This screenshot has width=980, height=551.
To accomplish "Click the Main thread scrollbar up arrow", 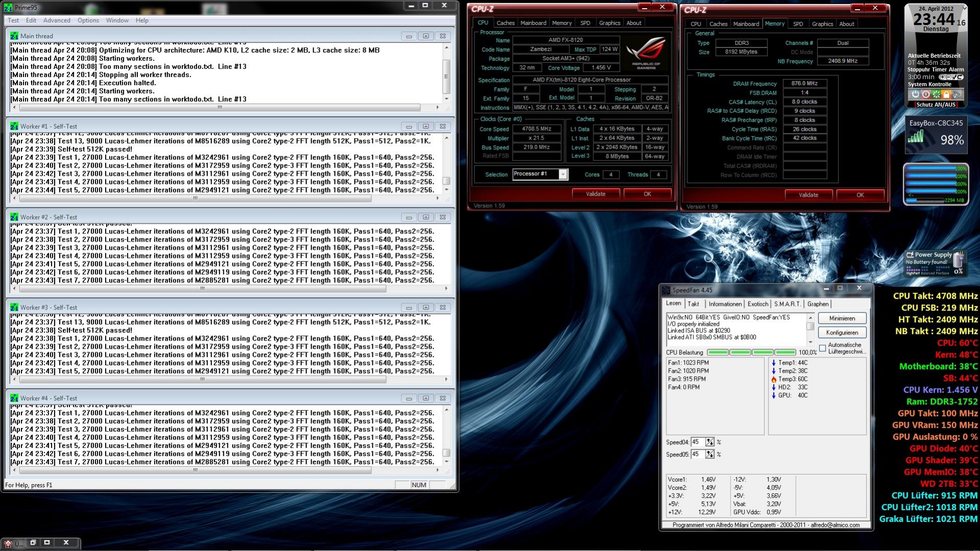I will click(x=446, y=47).
